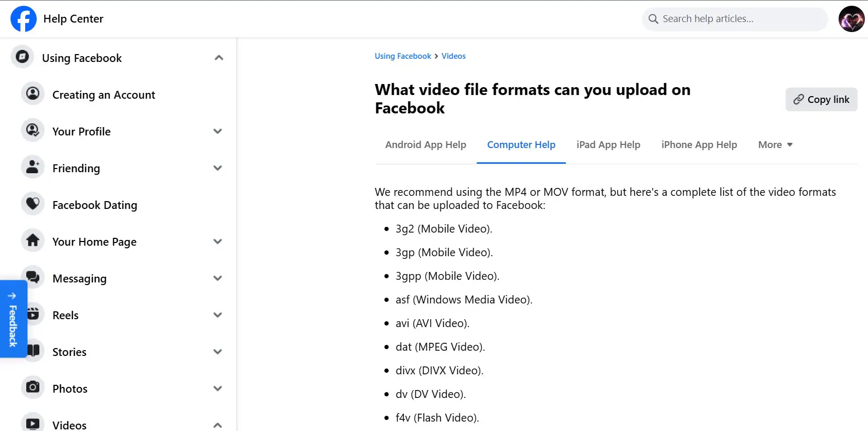Image resolution: width=868 pixels, height=431 pixels.
Task: Click the Search help articles field
Action: click(x=735, y=19)
